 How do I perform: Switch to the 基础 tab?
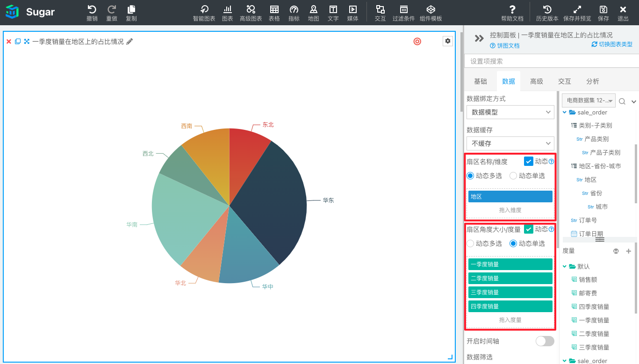coord(481,81)
